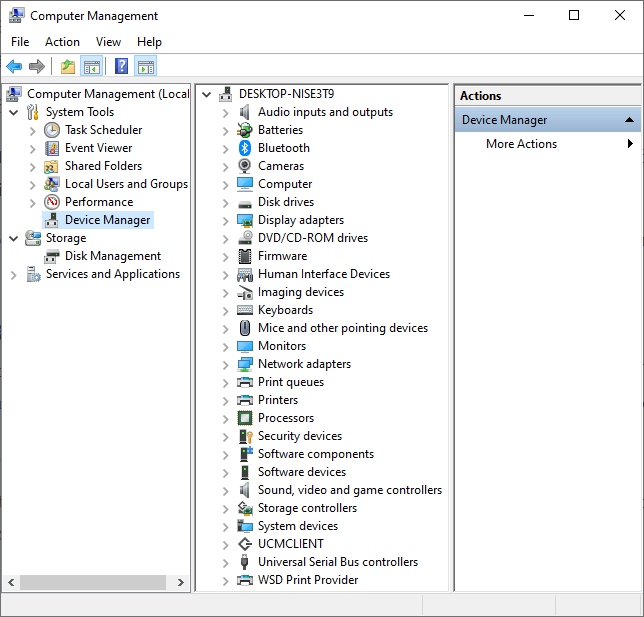Click the blue Help toolbar icon

[x=121, y=66]
